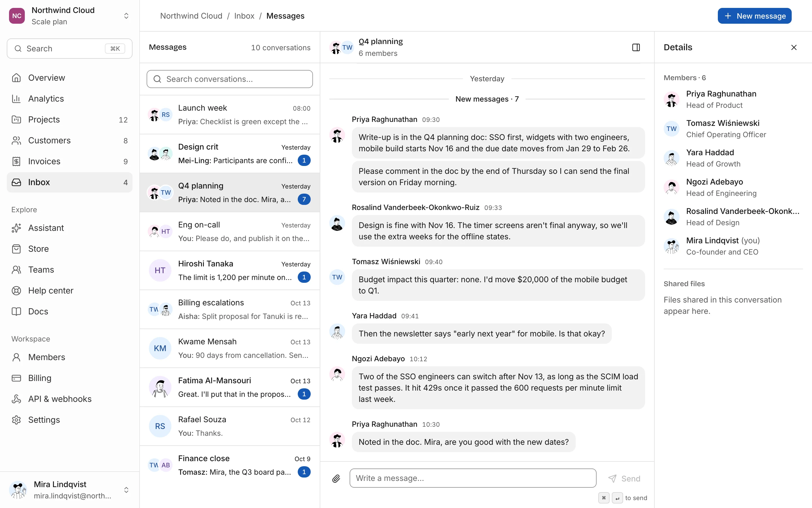
Task: Click the Q4 planning conversation title header
Action: 381,41
